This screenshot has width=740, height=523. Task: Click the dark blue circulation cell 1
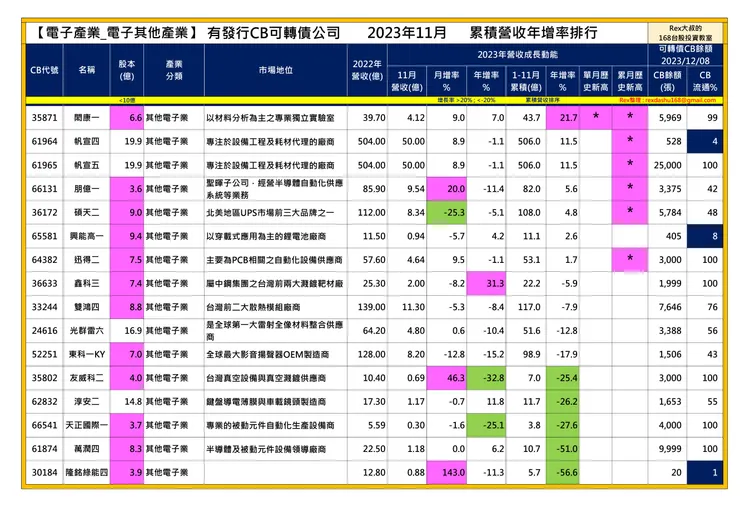(705, 472)
